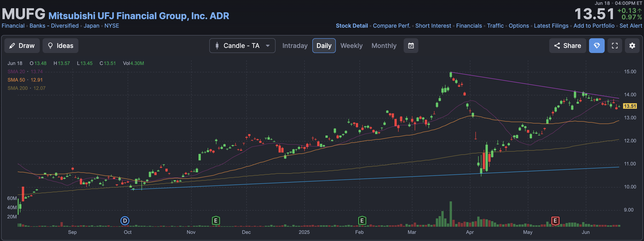
Task: Open the Compare Perf. link
Action: pyautogui.click(x=391, y=26)
